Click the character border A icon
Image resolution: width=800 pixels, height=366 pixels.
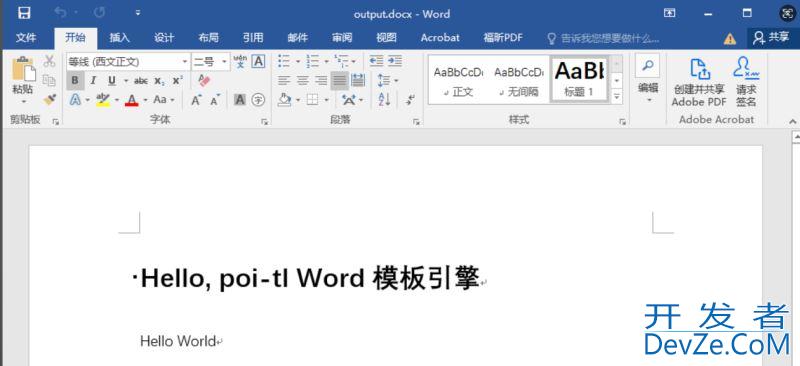259,62
